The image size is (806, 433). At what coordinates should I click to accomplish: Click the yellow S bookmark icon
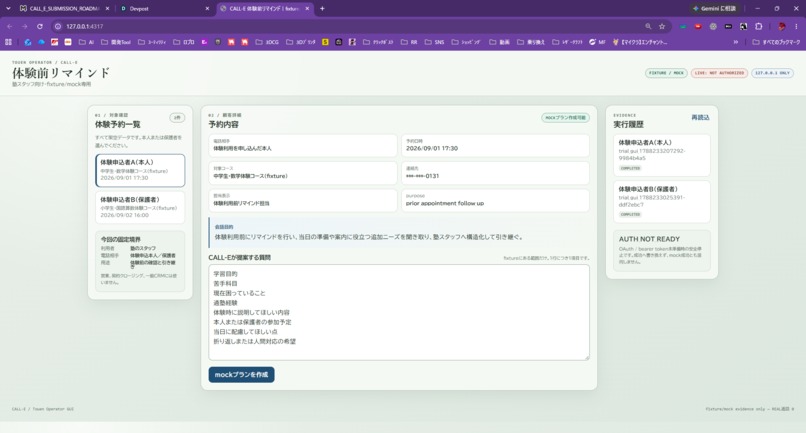click(325, 42)
